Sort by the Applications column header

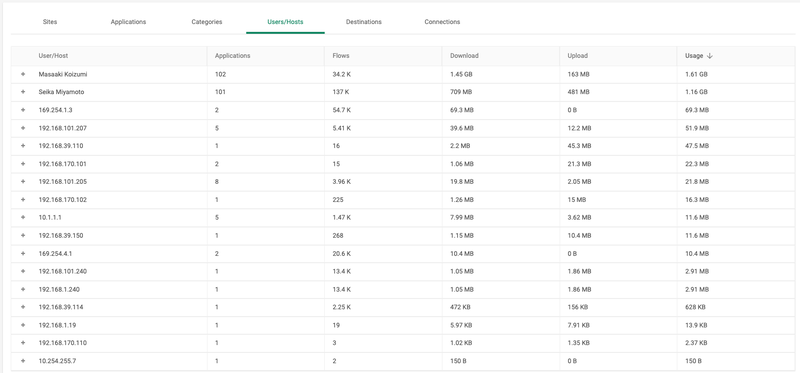coord(233,56)
